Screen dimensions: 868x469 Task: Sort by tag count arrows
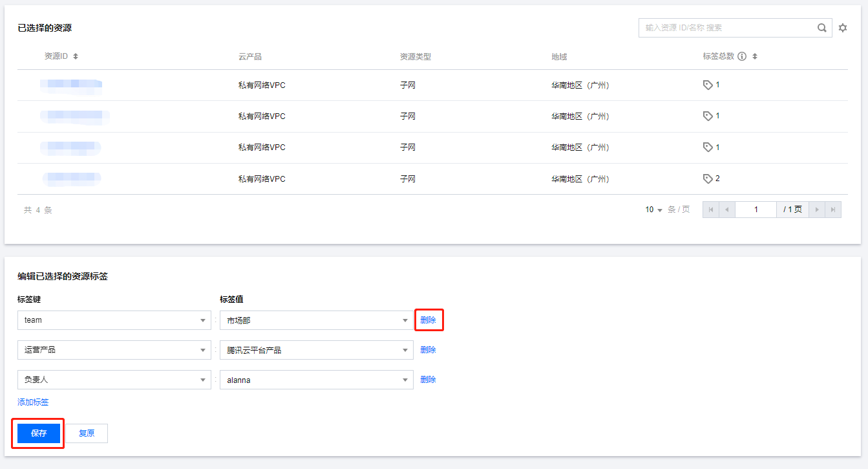tap(755, 56)
